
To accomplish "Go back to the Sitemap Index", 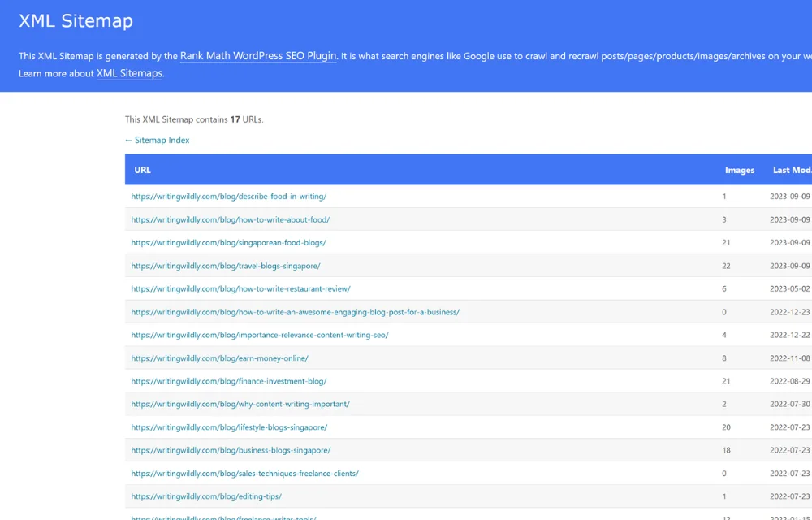I will pyautogui.click(x=157, y=140).
